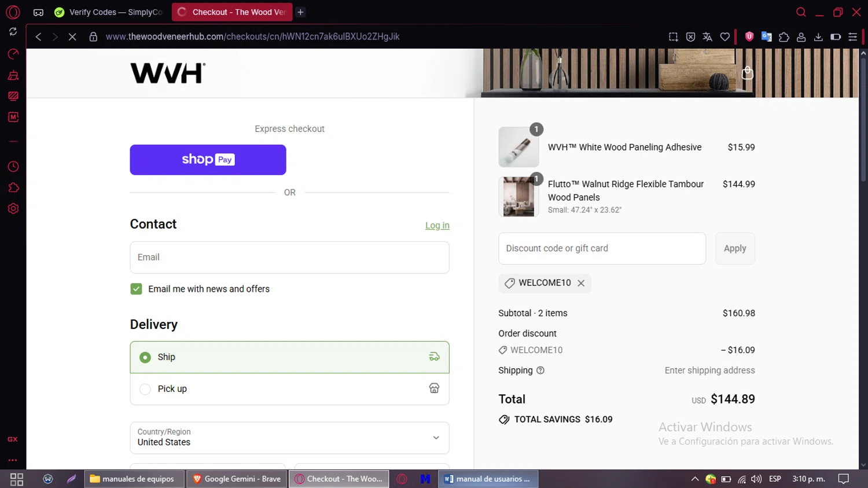Open the Google Translate extension icon
Screen dimensions: 868x488
coord(767,36)
